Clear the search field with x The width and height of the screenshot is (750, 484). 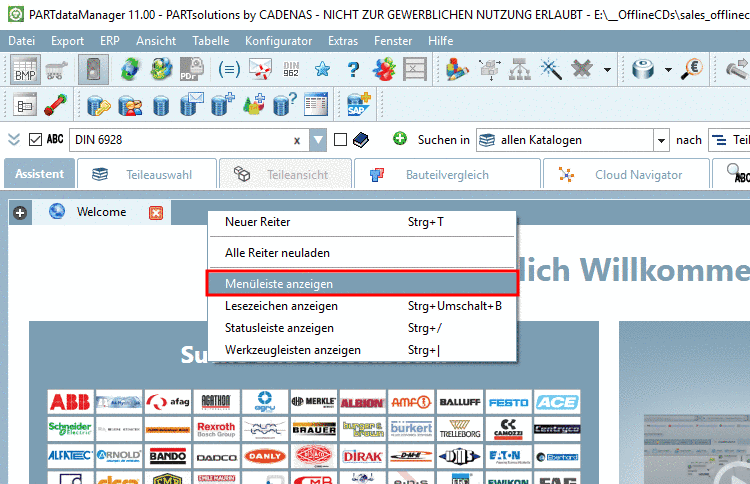click(297, 141)
